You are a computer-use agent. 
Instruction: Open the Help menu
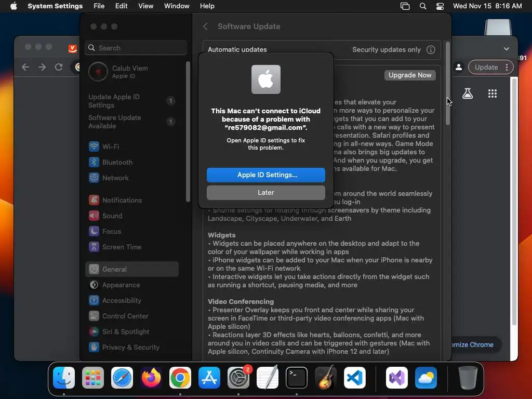pos(207,6)
